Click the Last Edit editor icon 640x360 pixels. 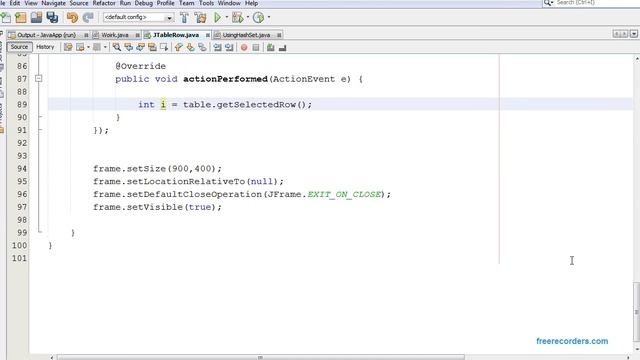coord(68,47)
